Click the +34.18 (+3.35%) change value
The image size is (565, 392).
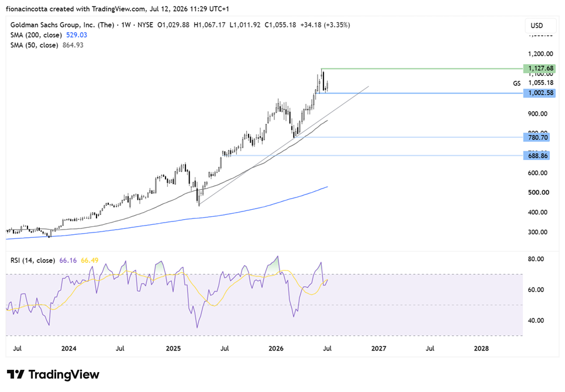325,25
